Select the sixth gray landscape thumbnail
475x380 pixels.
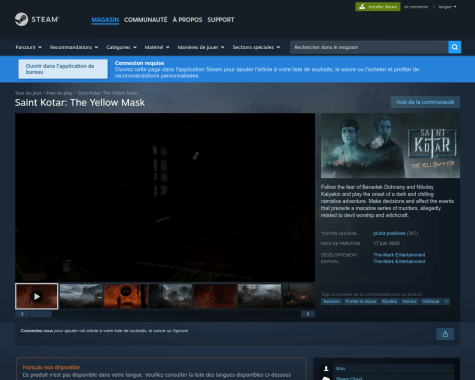point(259,296)
